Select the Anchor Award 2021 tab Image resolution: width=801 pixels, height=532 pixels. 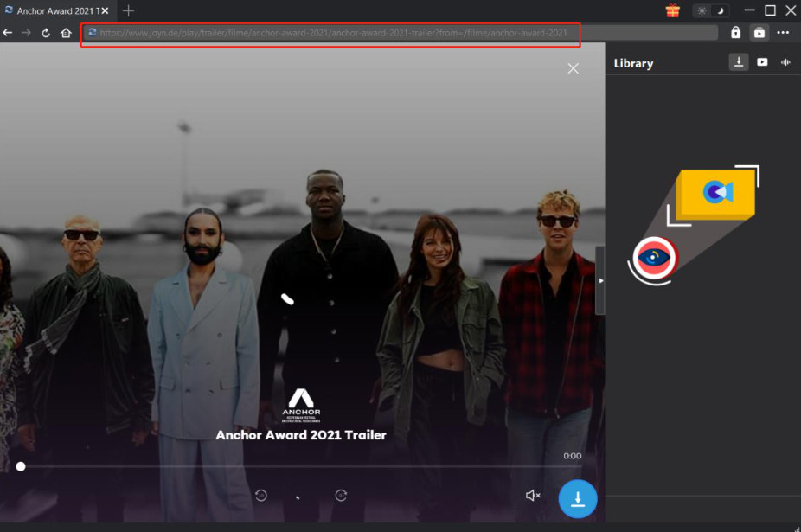pos(56,10)
